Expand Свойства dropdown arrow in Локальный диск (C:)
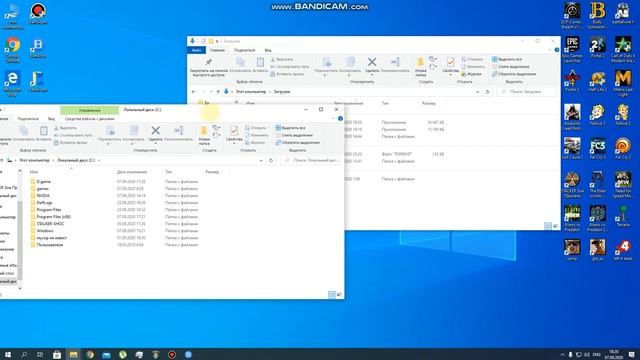This screenshot has height=360, width=640. pyautogui.click(x=234, y=144)
